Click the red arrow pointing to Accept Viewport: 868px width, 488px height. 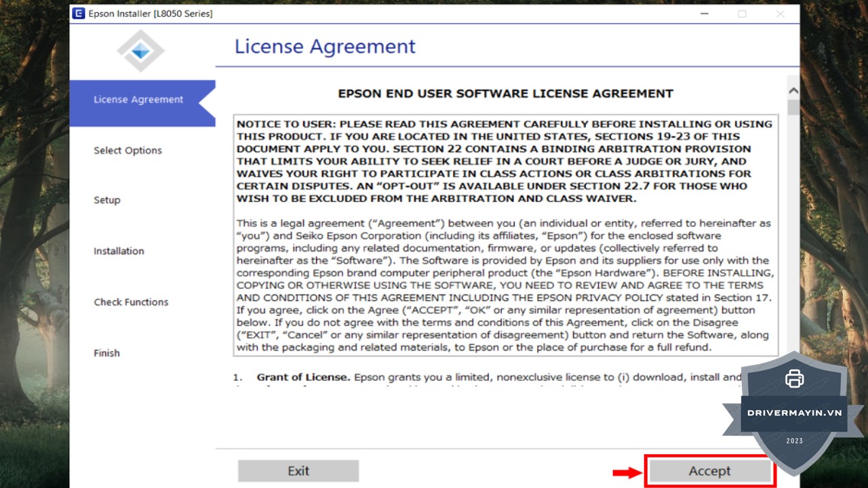(627, 472)
